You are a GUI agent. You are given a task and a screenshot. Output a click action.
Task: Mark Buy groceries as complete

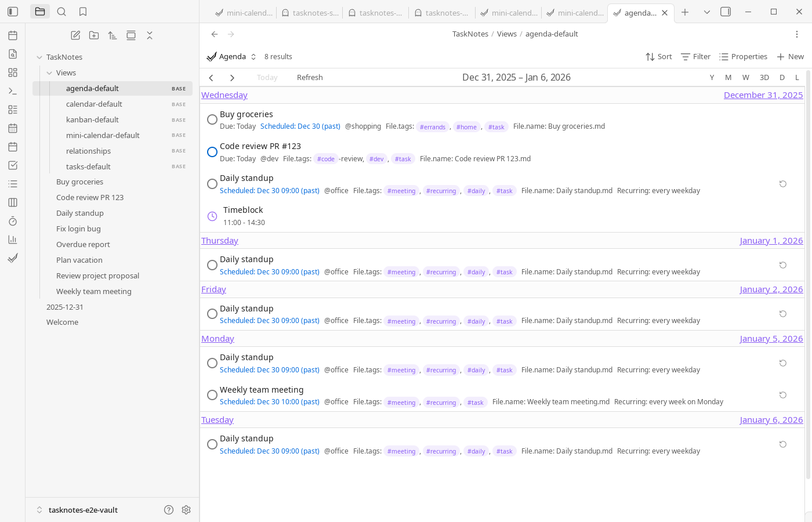(x=212, y=119)
